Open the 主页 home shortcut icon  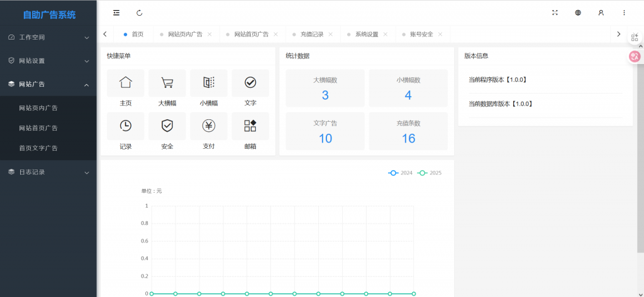point(126,82)
